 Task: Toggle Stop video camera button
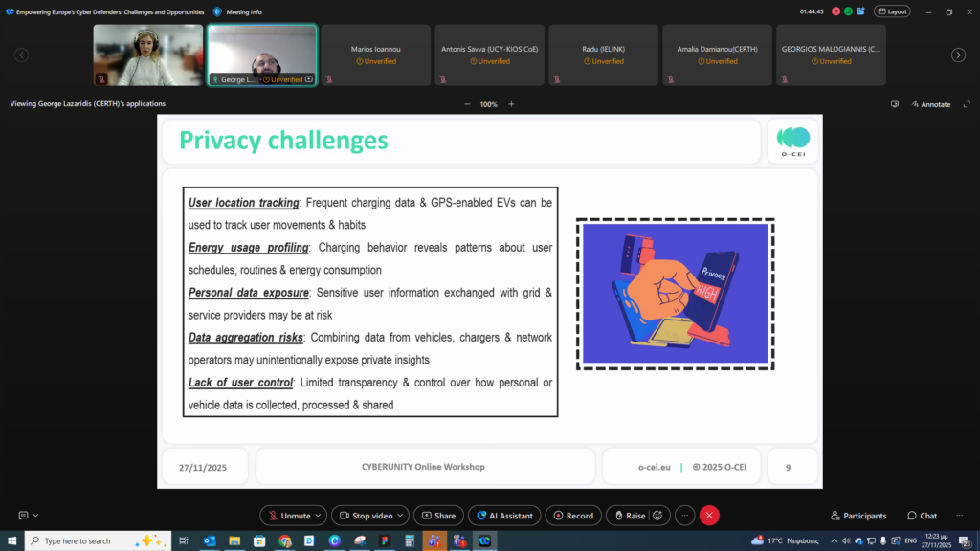pos(366,516)
